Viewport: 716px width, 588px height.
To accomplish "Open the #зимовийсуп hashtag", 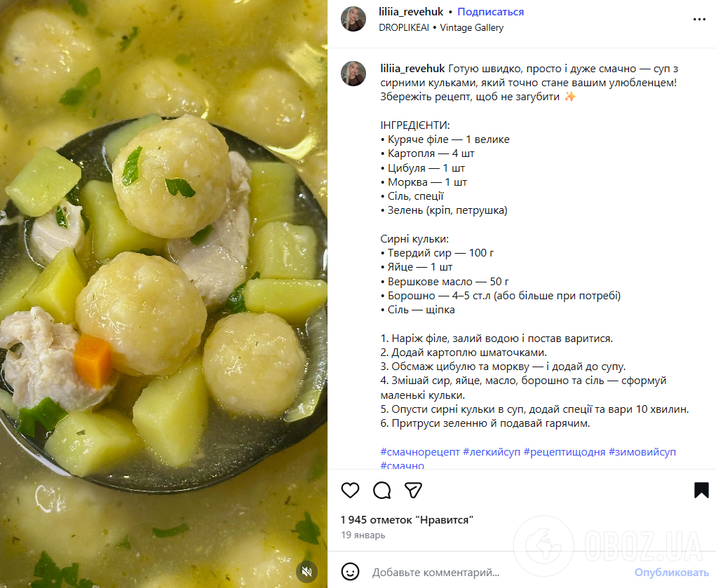I will click(642, 452).
